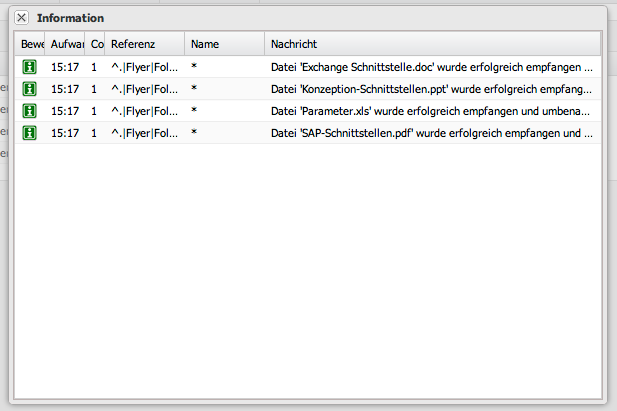Click the 15:17 time in Parameter.xls row
The height and width of the screenshot is (411, 617).
[x=65, y=111]
